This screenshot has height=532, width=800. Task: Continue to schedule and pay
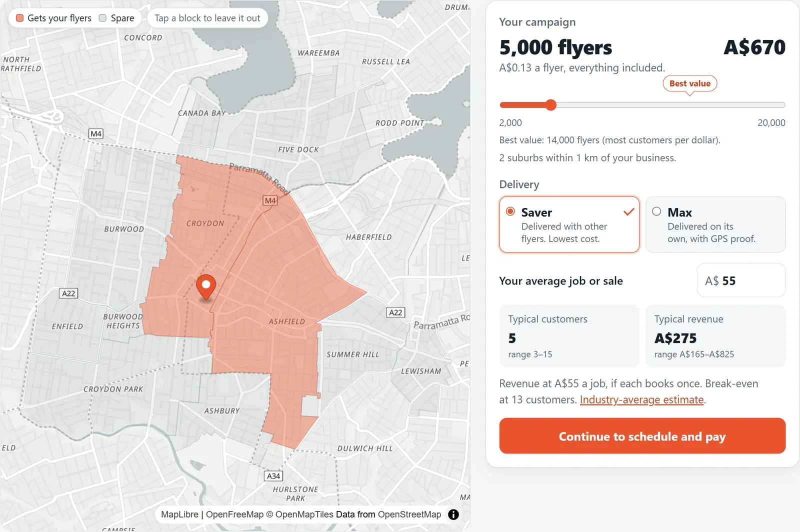[642, 436]
